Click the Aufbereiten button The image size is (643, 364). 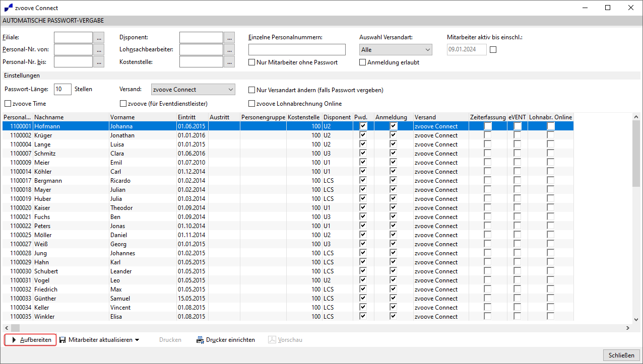pyautogui.click(x=30, y=339)
